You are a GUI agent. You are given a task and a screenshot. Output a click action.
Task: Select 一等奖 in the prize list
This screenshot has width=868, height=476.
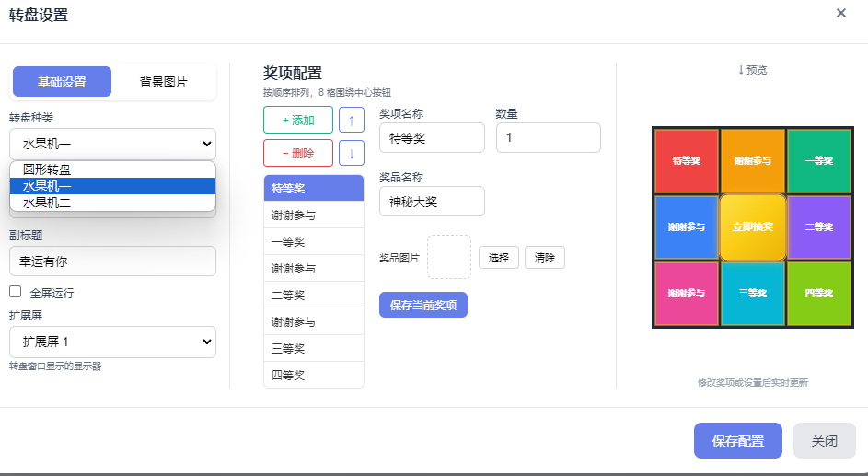313,242
